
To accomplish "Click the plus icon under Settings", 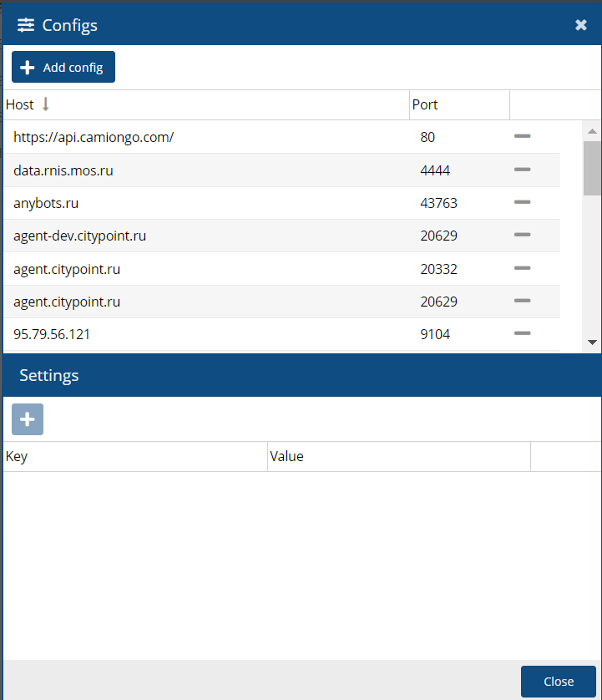I will pyautogui.click(x=28, y=419).
